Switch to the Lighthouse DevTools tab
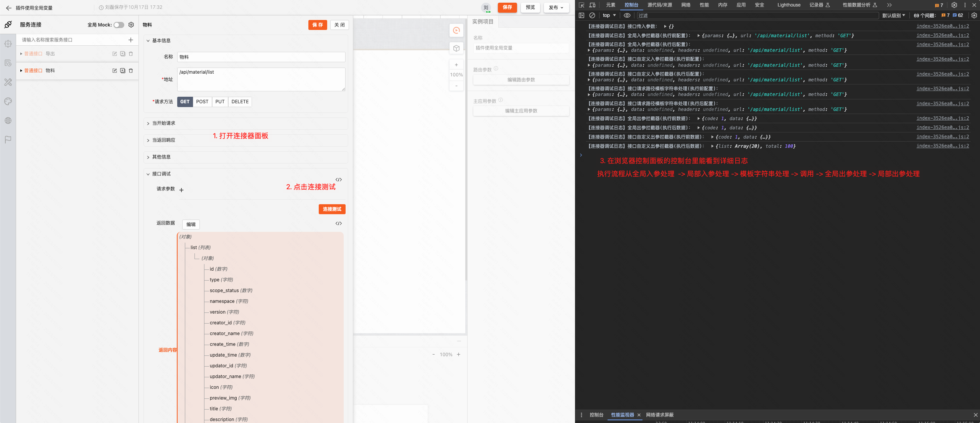The width and height of the screenshot is (980, 423). [x=789, y=5]
